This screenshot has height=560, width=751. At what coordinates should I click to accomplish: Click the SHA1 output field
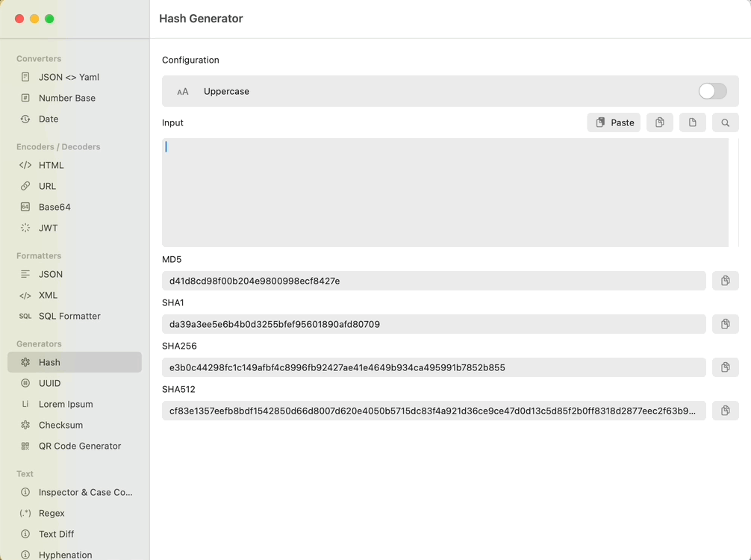pyautogui.click(x=434, y=324)
